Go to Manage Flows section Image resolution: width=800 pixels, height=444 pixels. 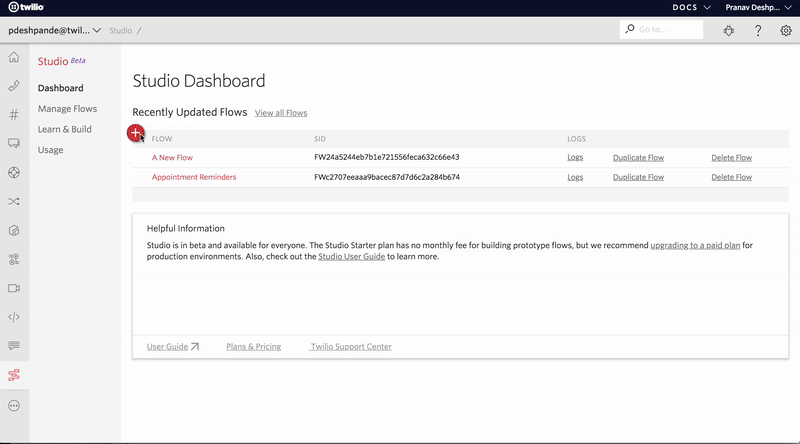click(x=67, y=108)
